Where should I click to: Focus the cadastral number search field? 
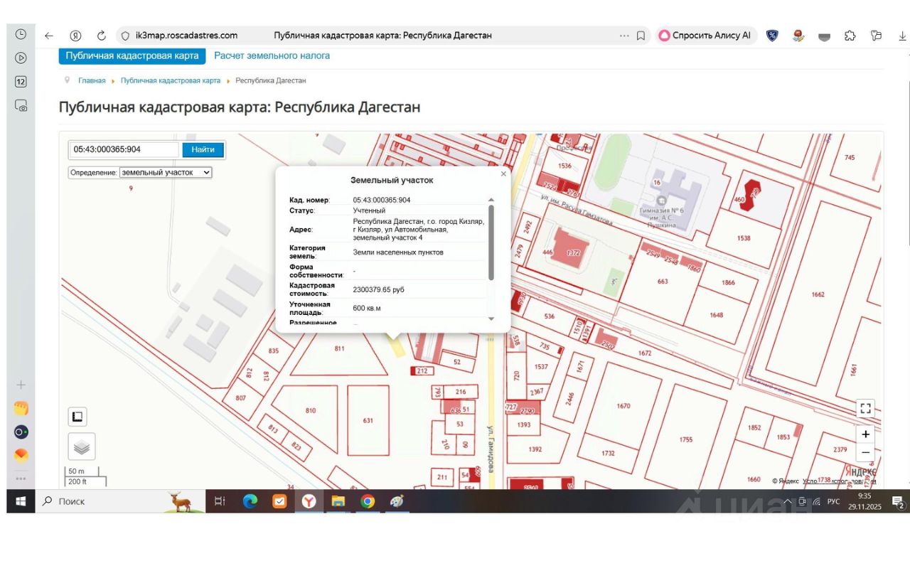(x=124, y=149)
